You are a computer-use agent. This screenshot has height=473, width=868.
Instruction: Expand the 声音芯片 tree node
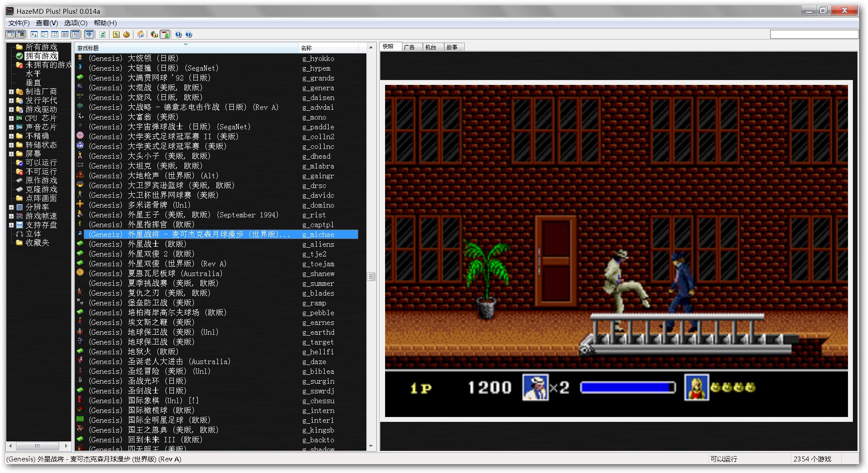[11, 128]
